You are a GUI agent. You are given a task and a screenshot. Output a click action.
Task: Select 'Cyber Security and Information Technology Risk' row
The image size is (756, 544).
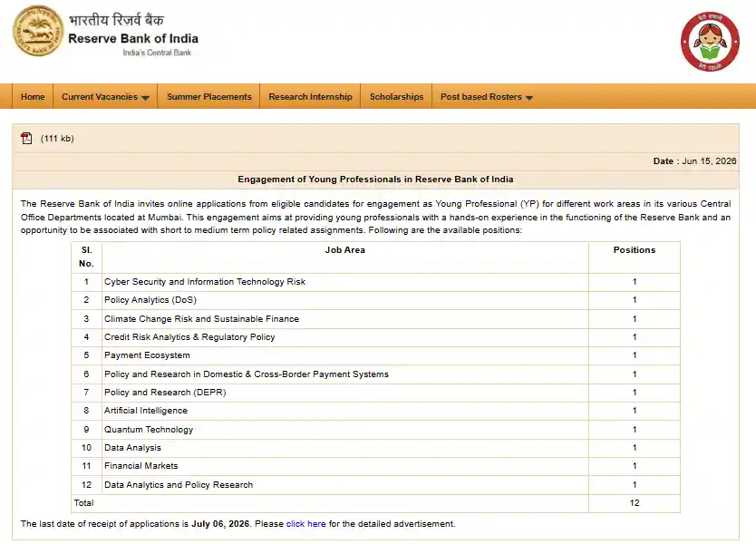(375, 282)
